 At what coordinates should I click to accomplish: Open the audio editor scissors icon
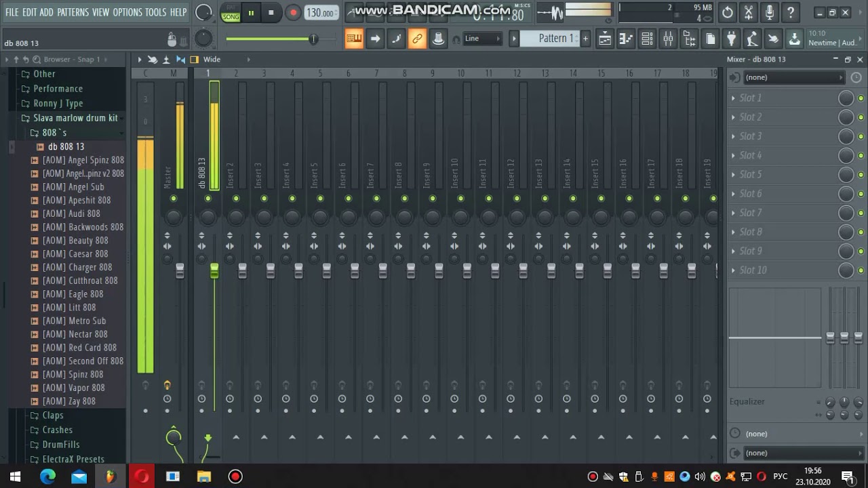(749, 12)
